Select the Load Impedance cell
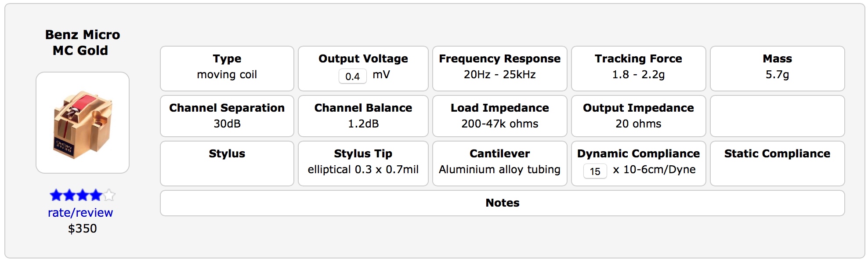The width and height of the screenshot is (868, 262). pos(499,116)
